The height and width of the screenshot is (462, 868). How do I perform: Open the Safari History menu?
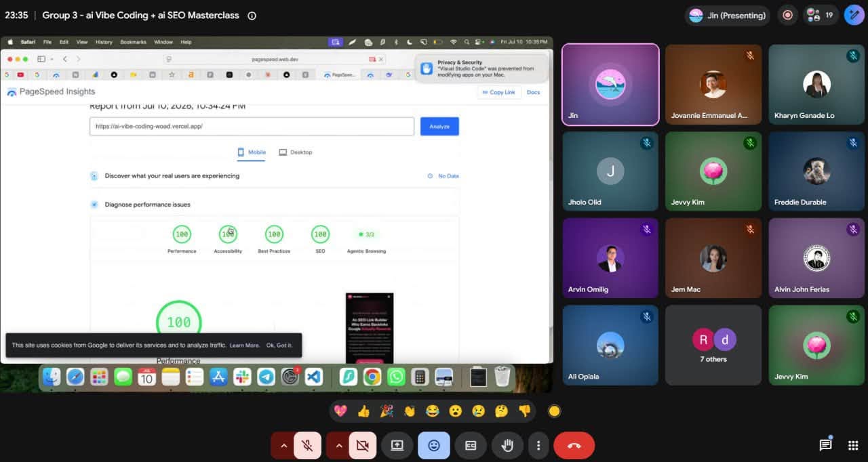104,42
